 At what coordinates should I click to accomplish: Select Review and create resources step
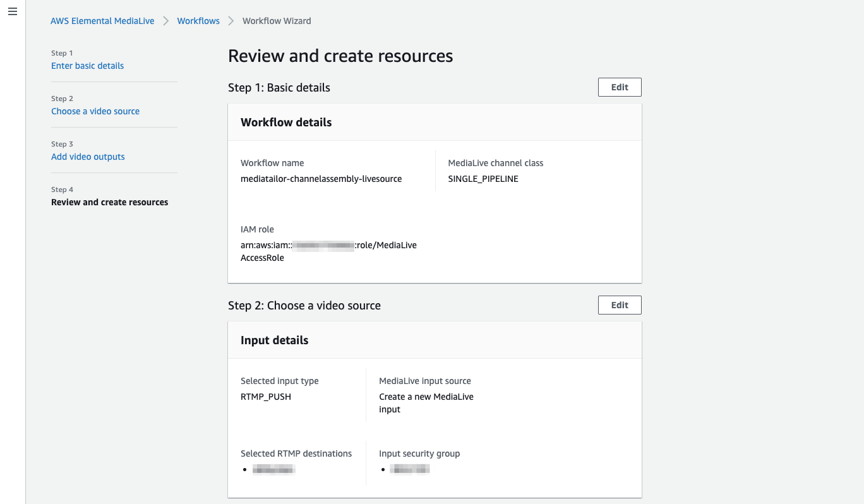[x=109, y=202]
